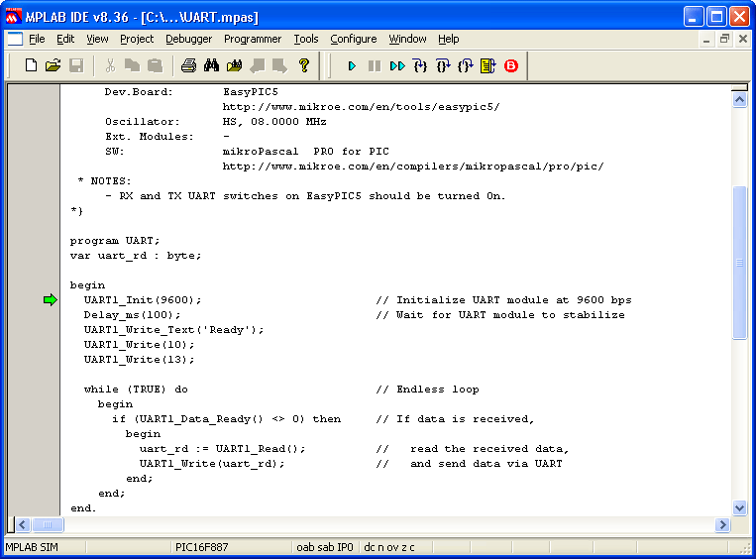Click the Find in Files icon
Viewport: 756px width, 559px height.
tap(234, 65)
